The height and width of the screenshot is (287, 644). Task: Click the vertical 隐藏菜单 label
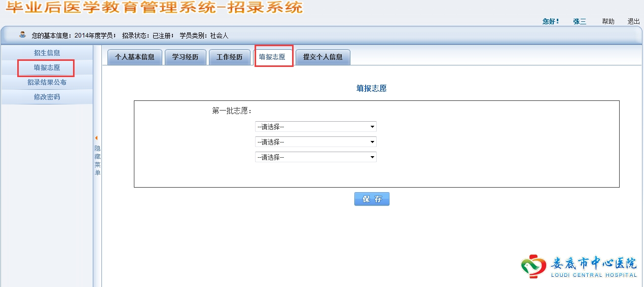97,160
